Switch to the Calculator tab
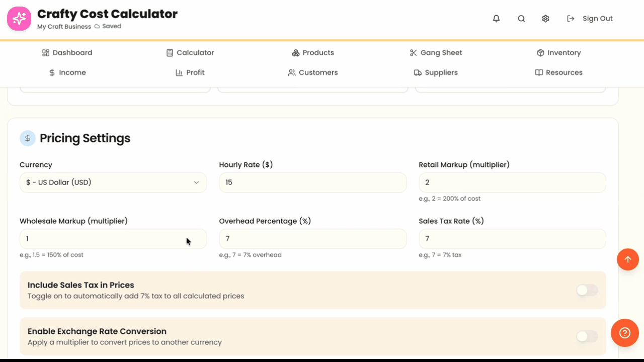 pyautogui.click(x=190, y=53)
